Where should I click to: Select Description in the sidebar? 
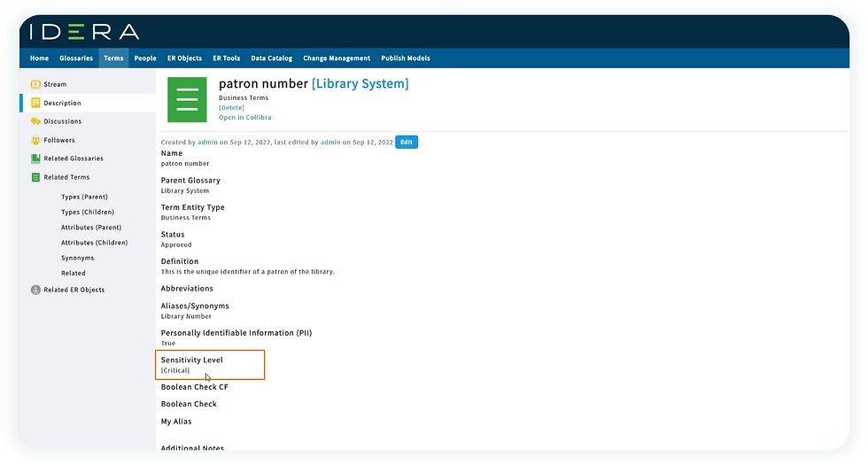[62, 103]
